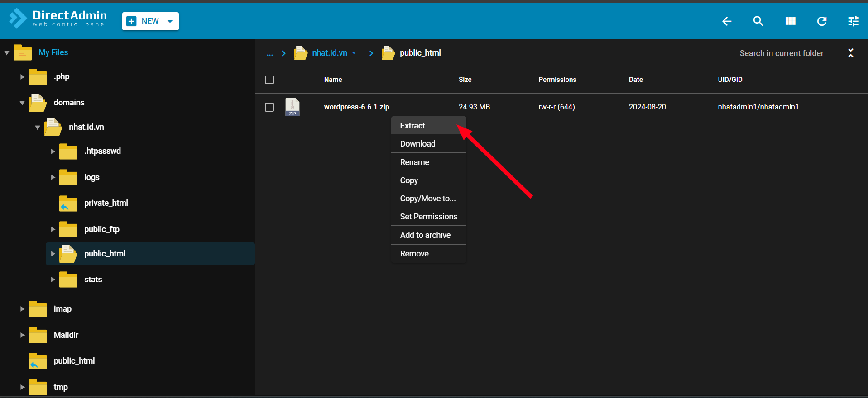Click the imap folder icon
The image size is (868, 398).
click(38, 309)
